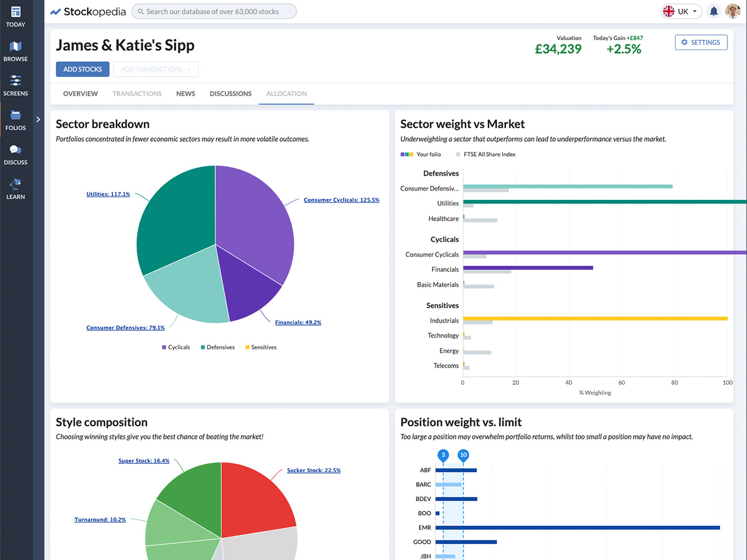Click the yellow Industrials bar
The height and width of the screenshot is (560, 747).
click(x=595, y=318)
